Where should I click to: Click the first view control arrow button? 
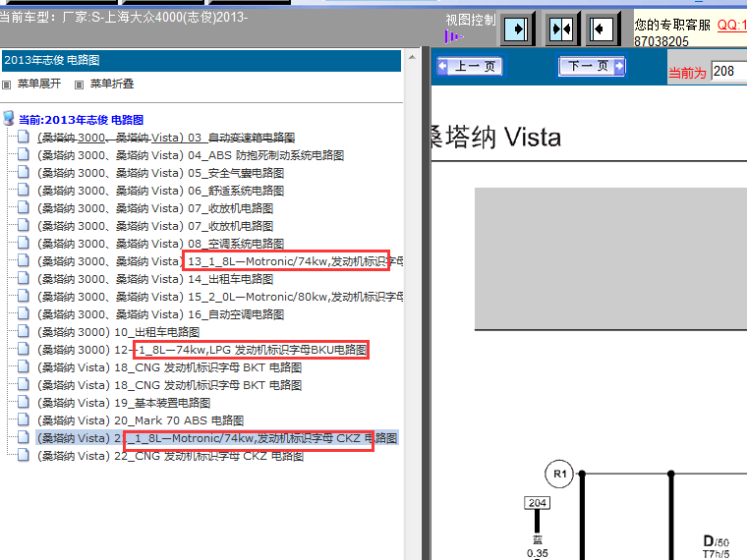click(x=516, y=29)
